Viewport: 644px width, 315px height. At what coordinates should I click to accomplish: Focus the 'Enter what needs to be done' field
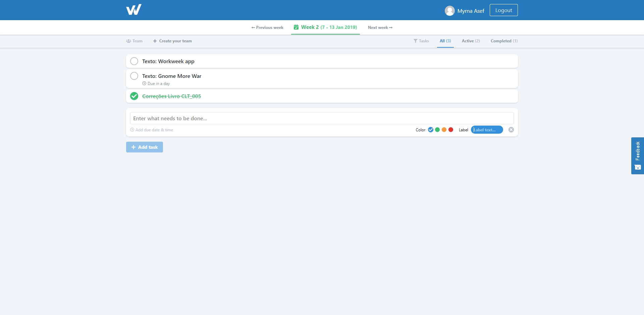coord(322,118)
